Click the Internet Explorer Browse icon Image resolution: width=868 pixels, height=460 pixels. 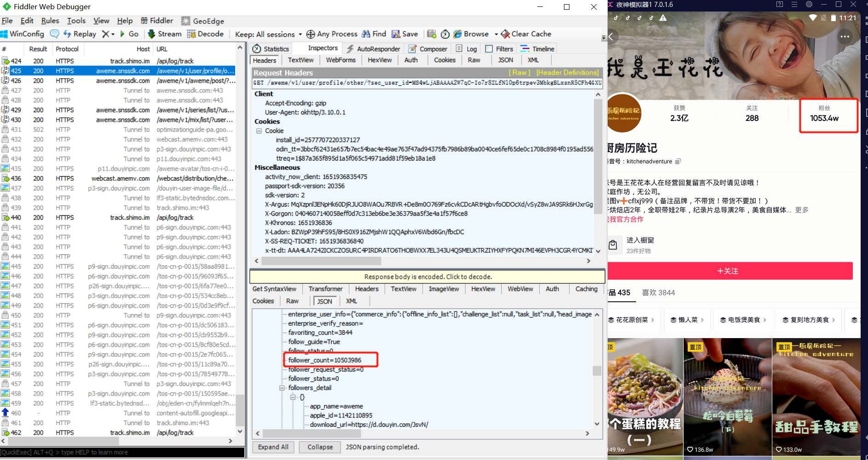pyautogui.click(x=457, y=34)
